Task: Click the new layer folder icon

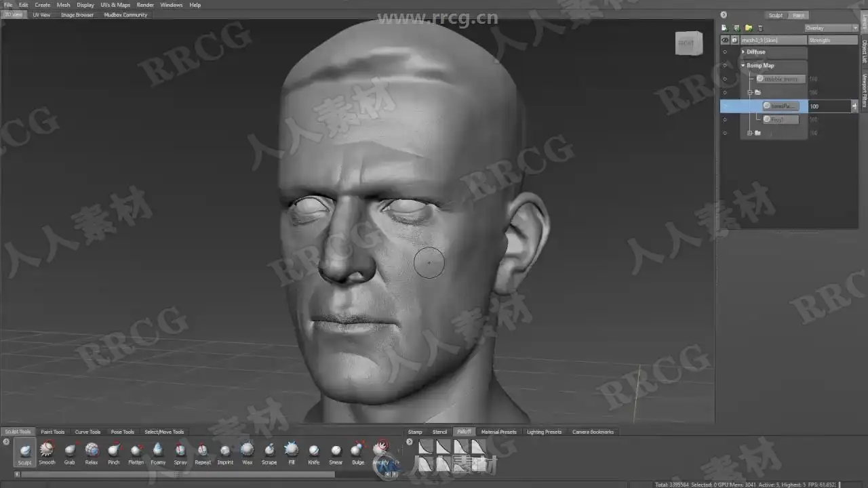Action: [749, 28]
